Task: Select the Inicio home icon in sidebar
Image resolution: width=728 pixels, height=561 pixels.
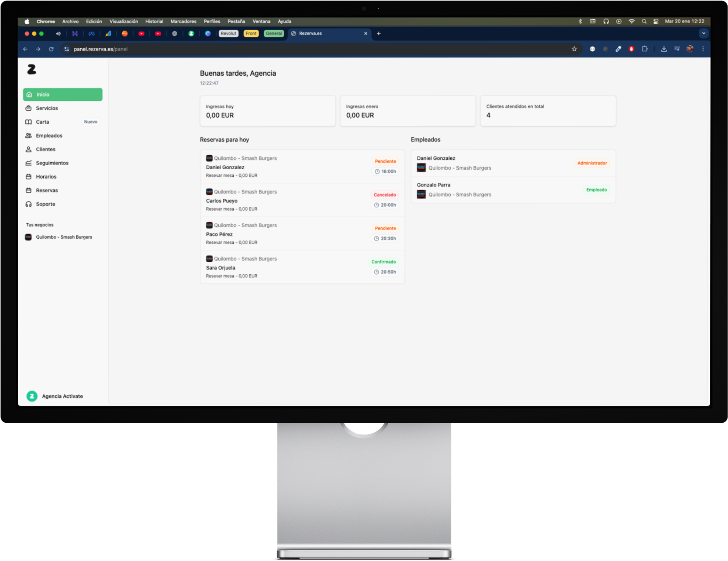Action: (x=29, y=94)
